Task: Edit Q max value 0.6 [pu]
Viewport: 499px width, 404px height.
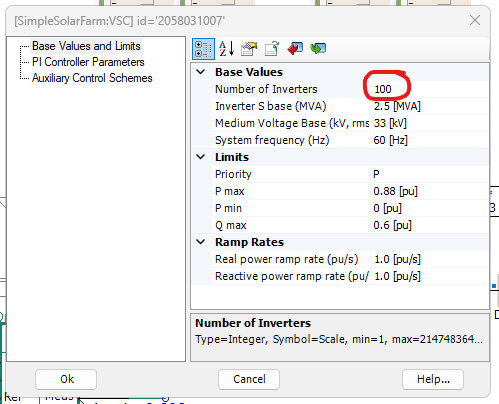Action: (429, 225)
